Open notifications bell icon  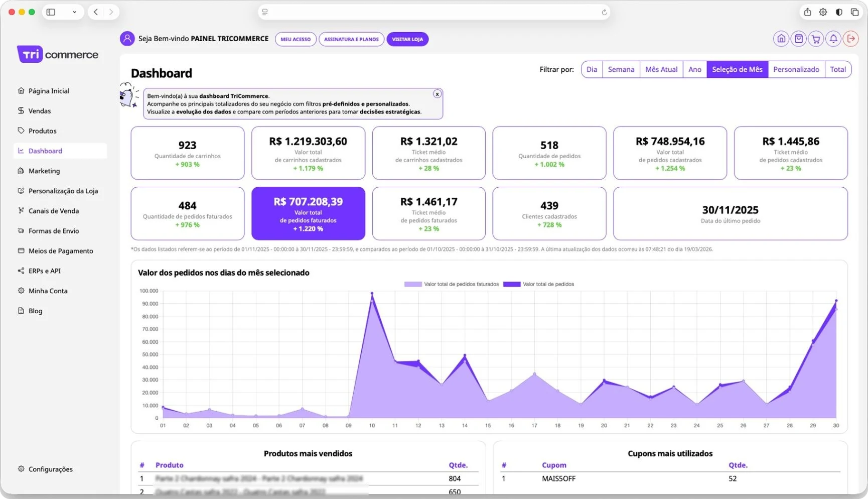[833, 39]
